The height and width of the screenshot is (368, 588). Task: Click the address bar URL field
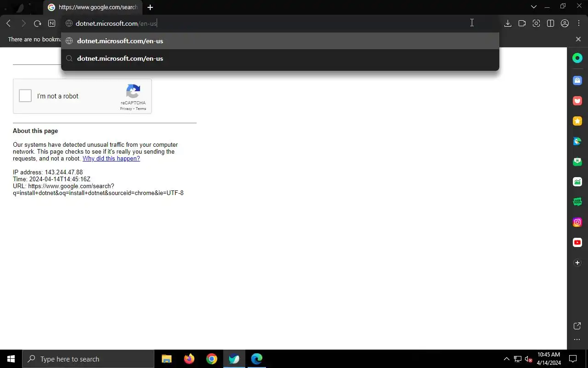(280, 23)
